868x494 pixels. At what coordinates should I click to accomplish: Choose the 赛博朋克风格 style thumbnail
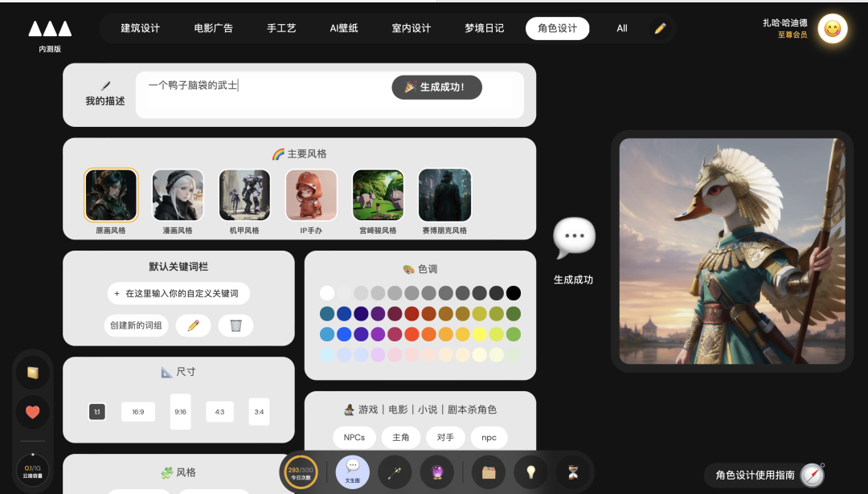pos(445,195)
